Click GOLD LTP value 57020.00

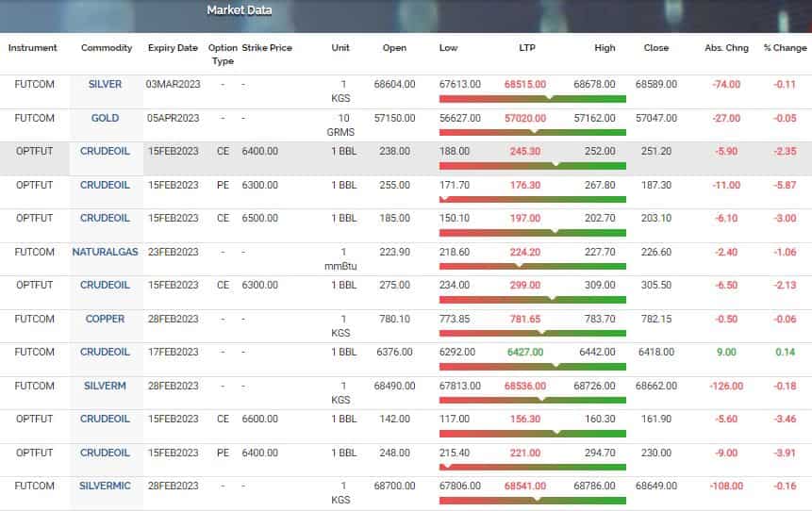[525, 118]
